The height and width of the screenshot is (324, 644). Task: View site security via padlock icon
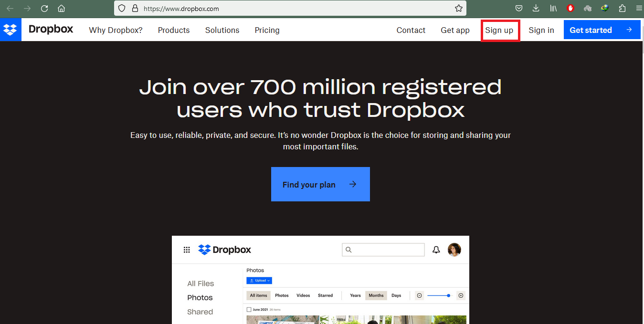[135, 8]
